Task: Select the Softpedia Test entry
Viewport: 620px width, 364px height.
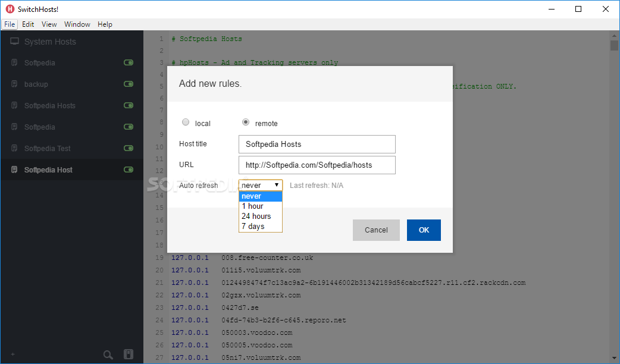Action: coord(71,148)
